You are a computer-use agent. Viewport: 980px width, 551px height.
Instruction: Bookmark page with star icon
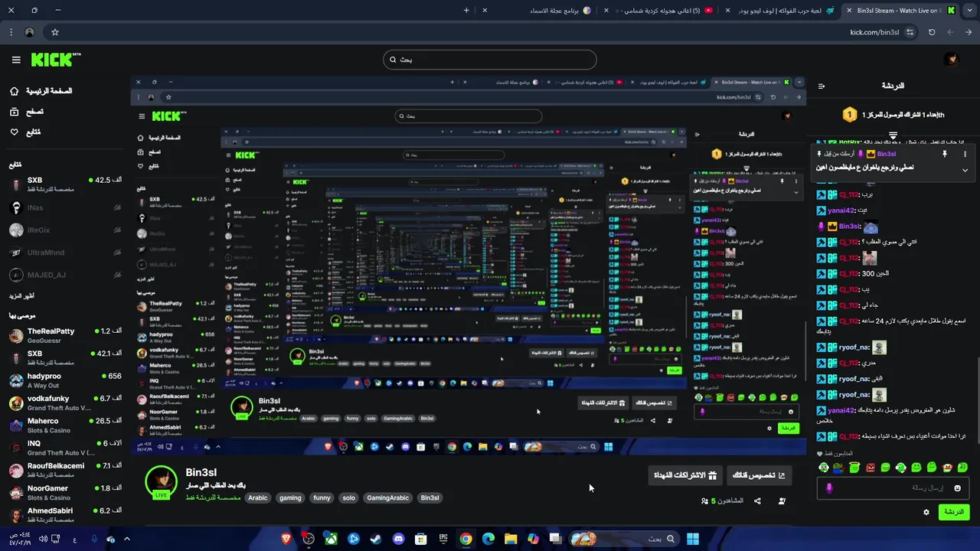point(55,32)
